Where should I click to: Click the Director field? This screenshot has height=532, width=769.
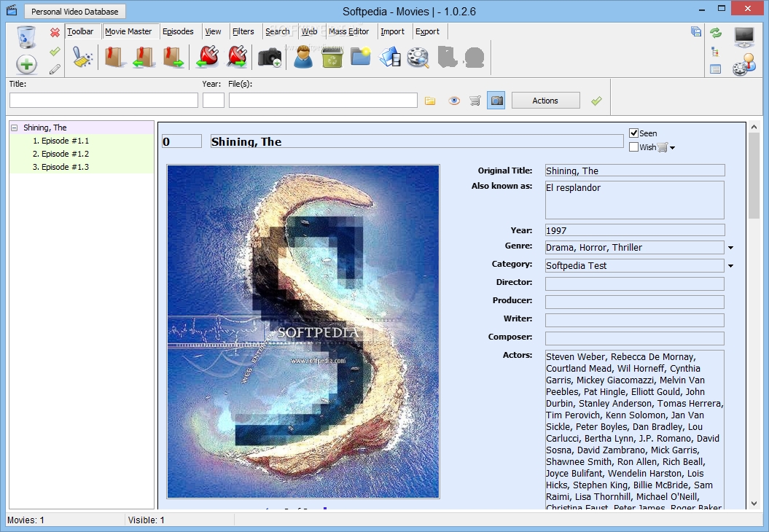pos(635,283)
